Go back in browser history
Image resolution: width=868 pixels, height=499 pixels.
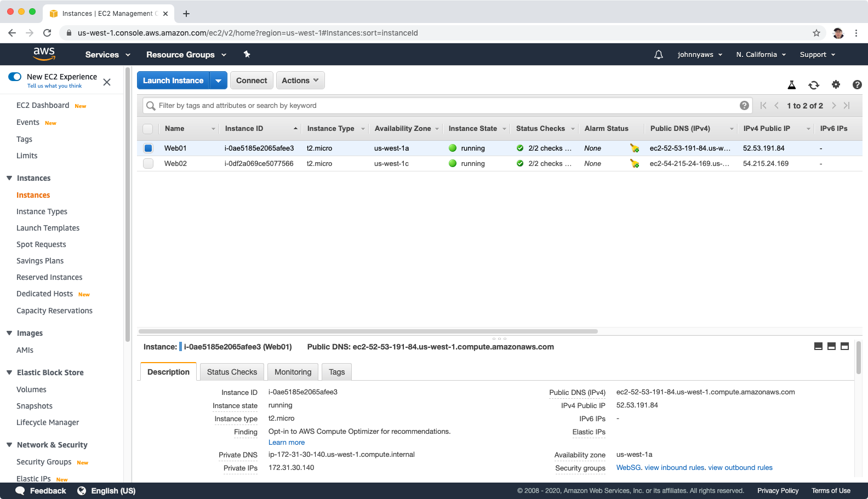(12, 33)
